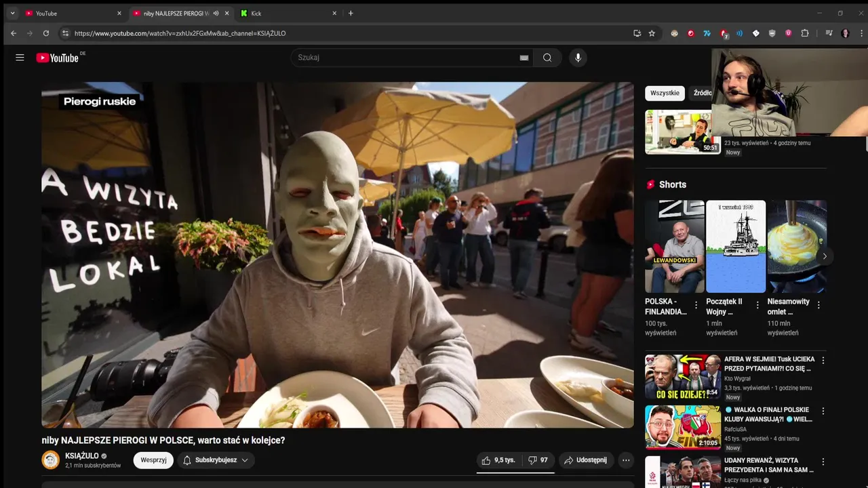Open the extension with badge 7
The width and height of the screenshot is (868, 488).
coord(724,33)
